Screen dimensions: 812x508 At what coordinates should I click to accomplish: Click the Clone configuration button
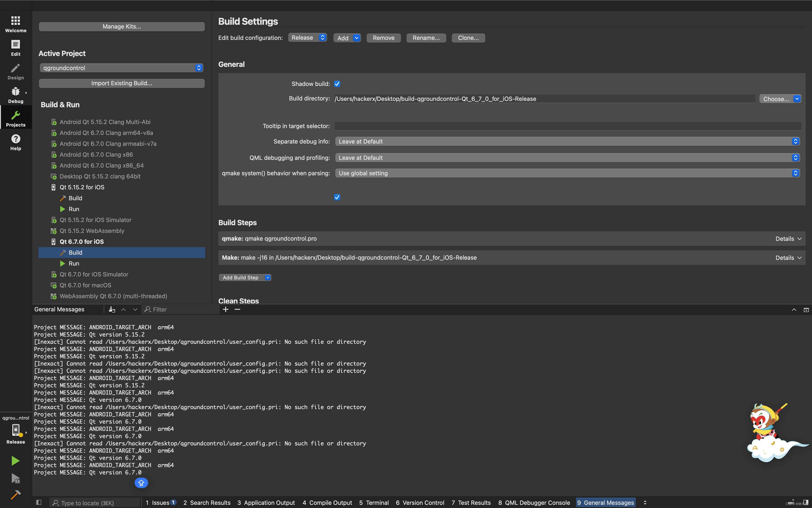(x=468, y=38)
